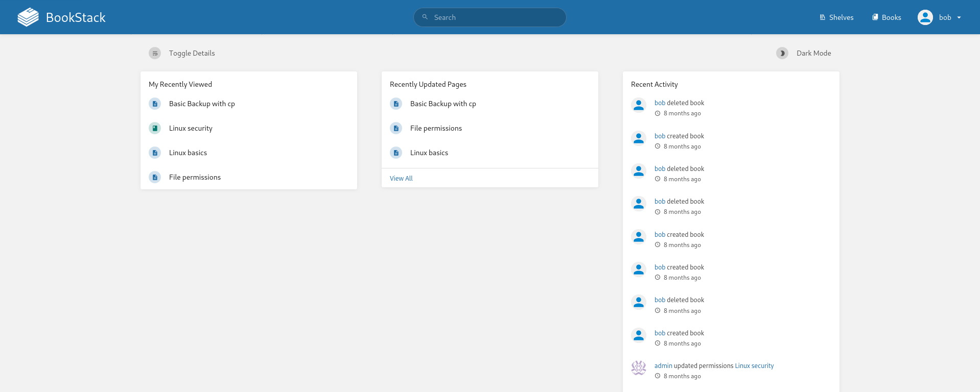Click File permissions page icon in My Recently Viewed
Viewport: 980px width, 392px height.
[155, 177]
